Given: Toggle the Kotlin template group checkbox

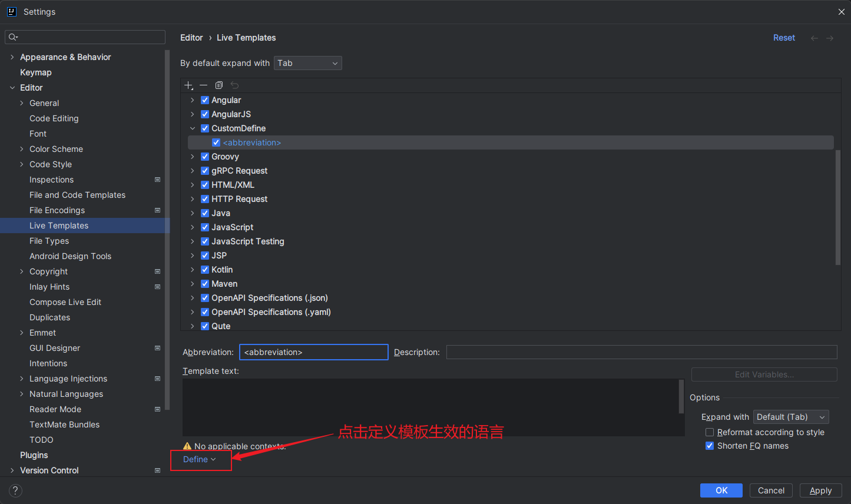Looking at the screenshot, I should [x=205, y=270].
